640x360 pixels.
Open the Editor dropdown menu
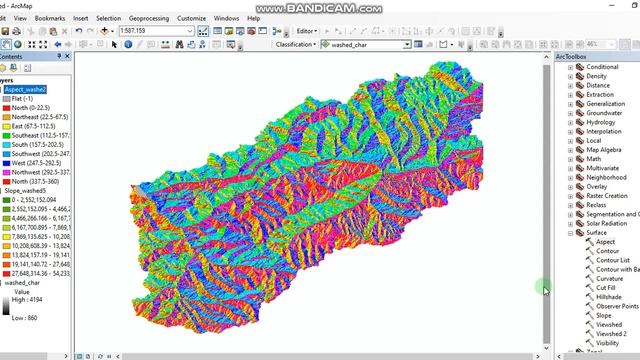(307, 31)
